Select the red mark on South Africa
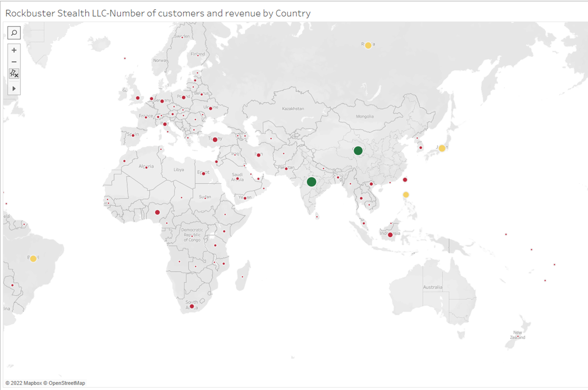Image resolution: width=588 pixels, height=390 pixels. [x=191, y=306]
